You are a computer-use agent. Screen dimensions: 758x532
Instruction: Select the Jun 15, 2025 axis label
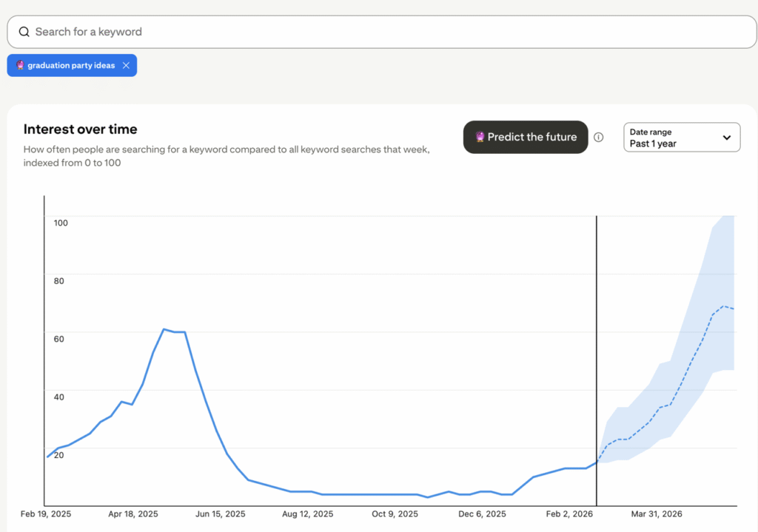pos(219,514)
